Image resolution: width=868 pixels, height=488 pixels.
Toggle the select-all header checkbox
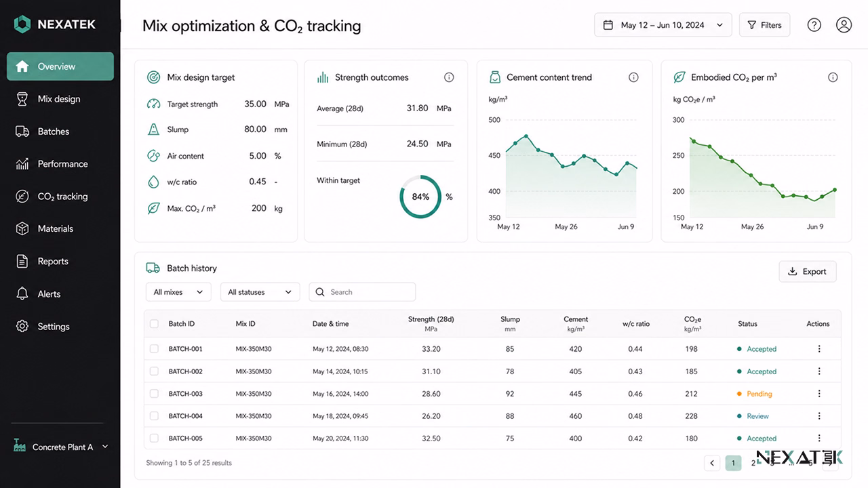pyautogui.click(x=154, y=324)
